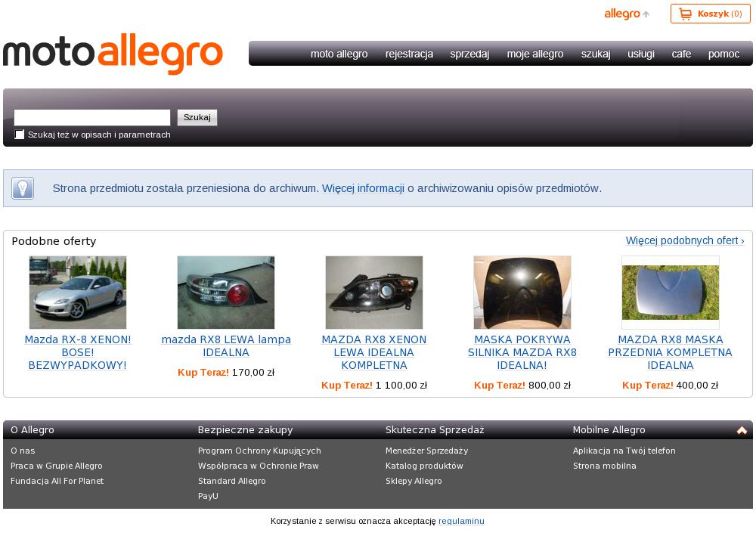The height and width of the screenshot is (536, 756).
Task: Open the black engine hood thumbnail
Action: [522, 293]
